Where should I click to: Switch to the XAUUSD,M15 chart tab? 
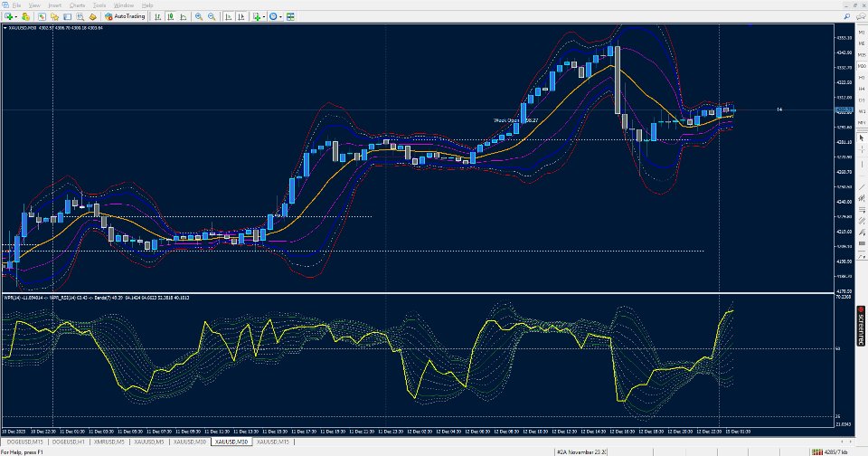click(x=272, y=442)
